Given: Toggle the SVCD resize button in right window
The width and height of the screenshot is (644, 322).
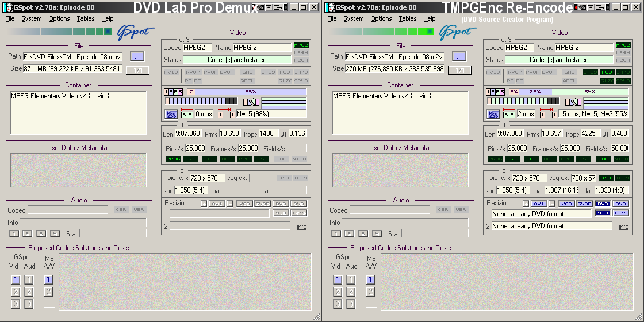Looking at the screenshot, I should [x=584, y=204].
